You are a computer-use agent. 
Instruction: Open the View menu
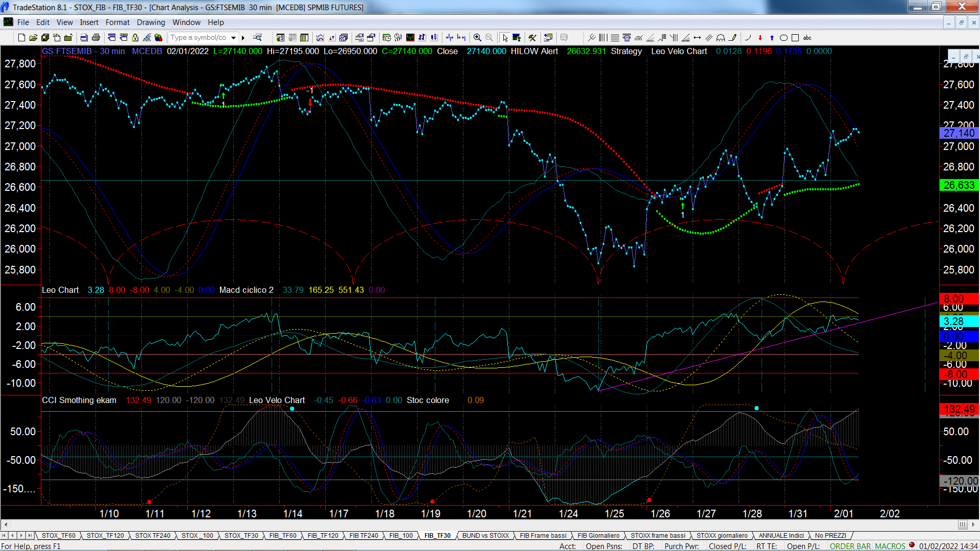click(x=65, y=22)
